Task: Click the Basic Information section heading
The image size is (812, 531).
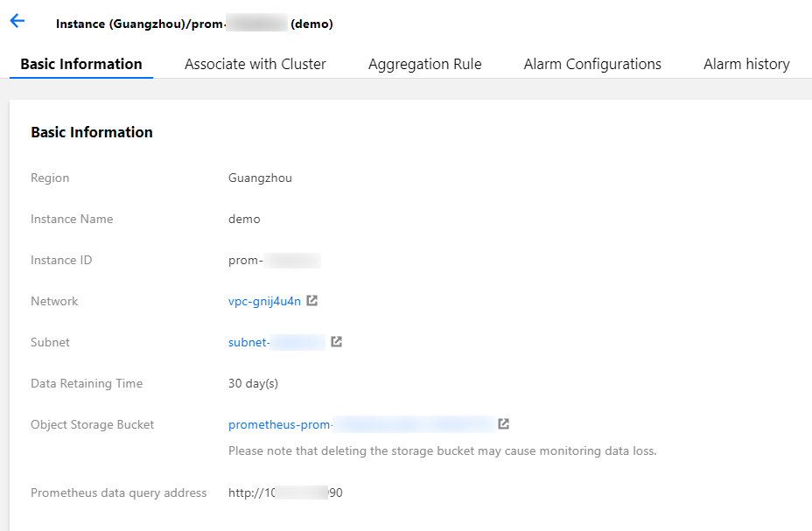Action: [92, 132]
